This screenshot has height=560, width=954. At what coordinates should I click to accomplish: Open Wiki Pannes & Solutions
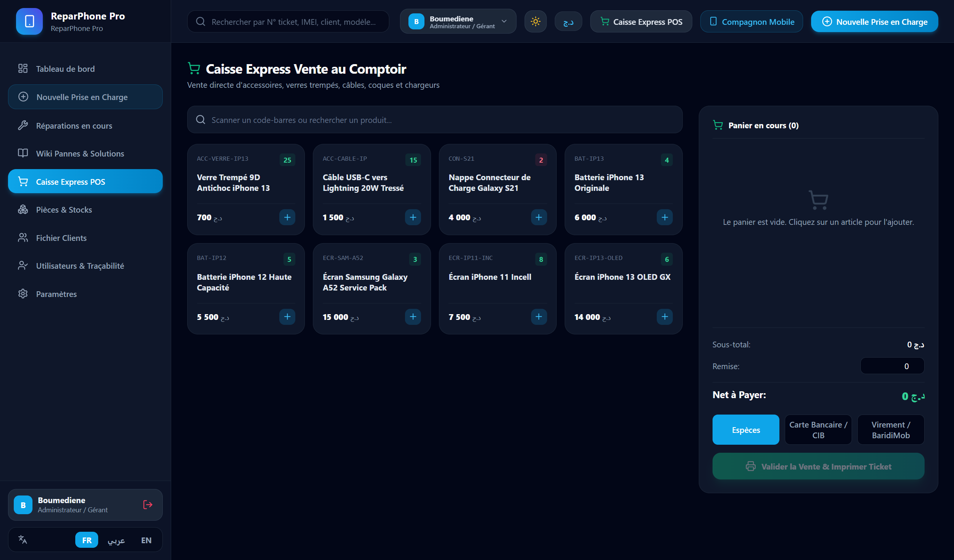85,153
